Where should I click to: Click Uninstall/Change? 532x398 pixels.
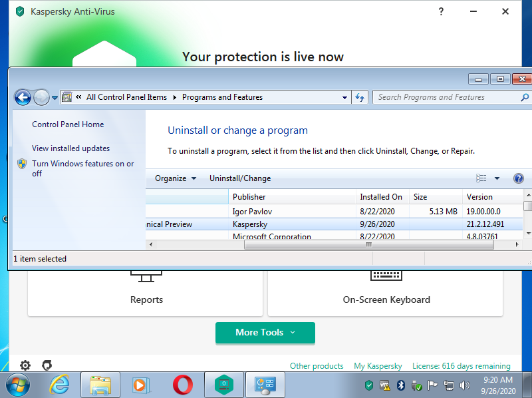[240, 178]
